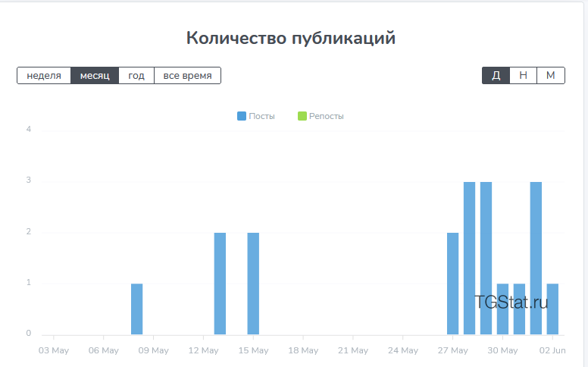Click the single bar near 08 May
The width and height of the screenshot is (588, 367).
point(136,309)
